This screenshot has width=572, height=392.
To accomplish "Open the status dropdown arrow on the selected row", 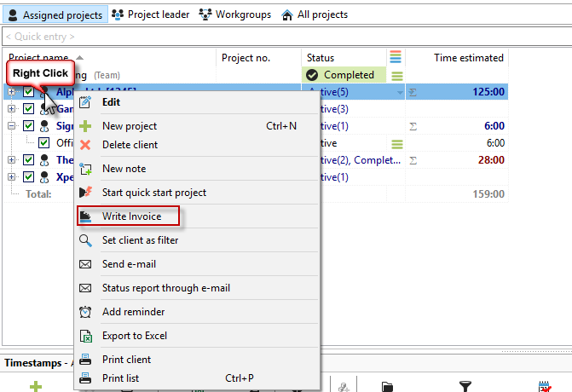I will pyautogui.click(x=400, y=92).
